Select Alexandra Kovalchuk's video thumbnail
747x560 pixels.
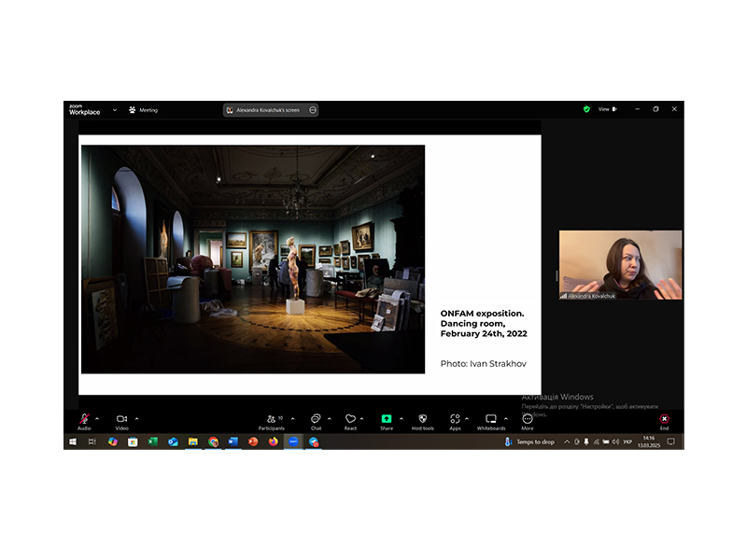(620, 265)
